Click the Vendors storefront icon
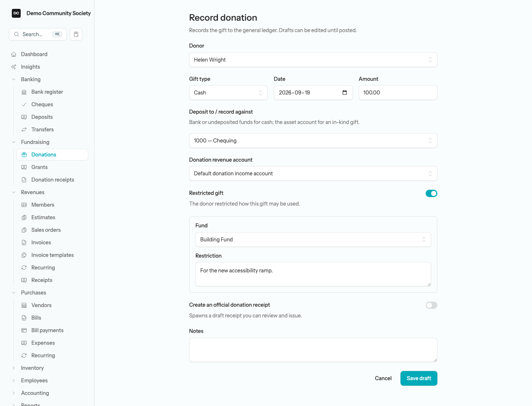The image size is (532, 406). click(24, 305)
